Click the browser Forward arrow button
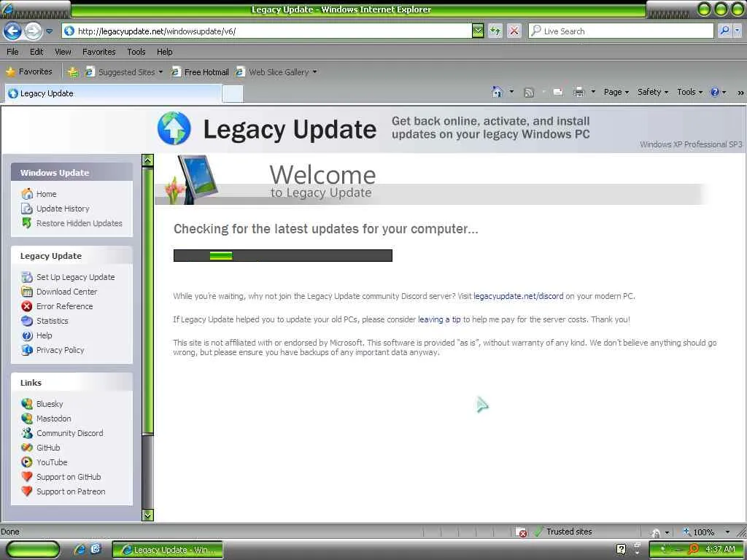 (33, 31)
